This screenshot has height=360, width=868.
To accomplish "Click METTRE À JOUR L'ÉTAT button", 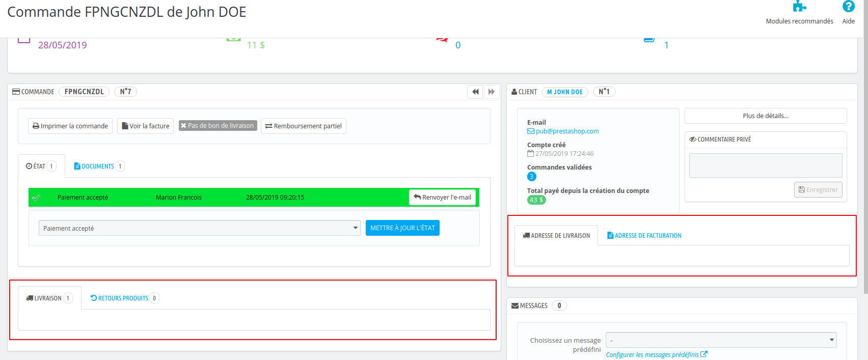I will pyautogui.click(x=402, y=228).
